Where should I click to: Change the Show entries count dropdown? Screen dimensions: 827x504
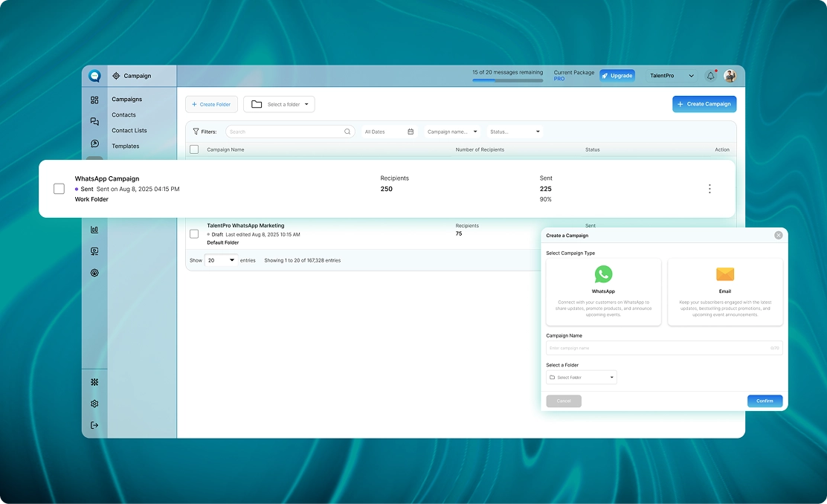(220, 260)
